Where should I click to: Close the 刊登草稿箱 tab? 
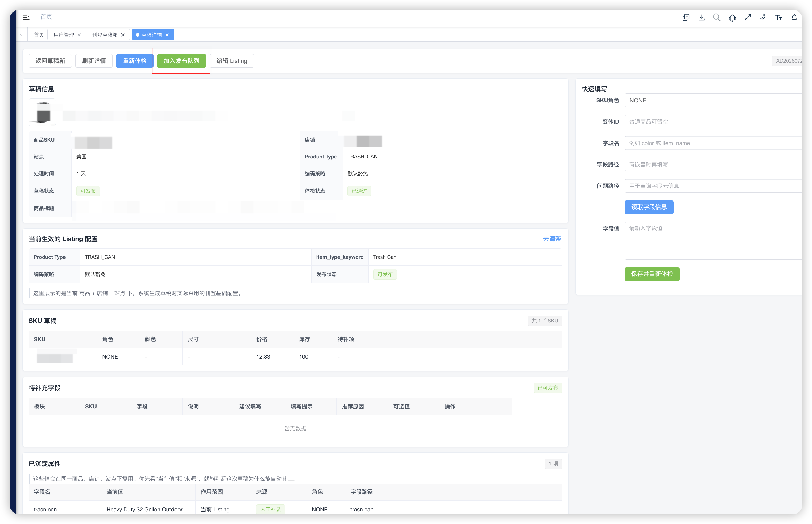tap(123, 35)
